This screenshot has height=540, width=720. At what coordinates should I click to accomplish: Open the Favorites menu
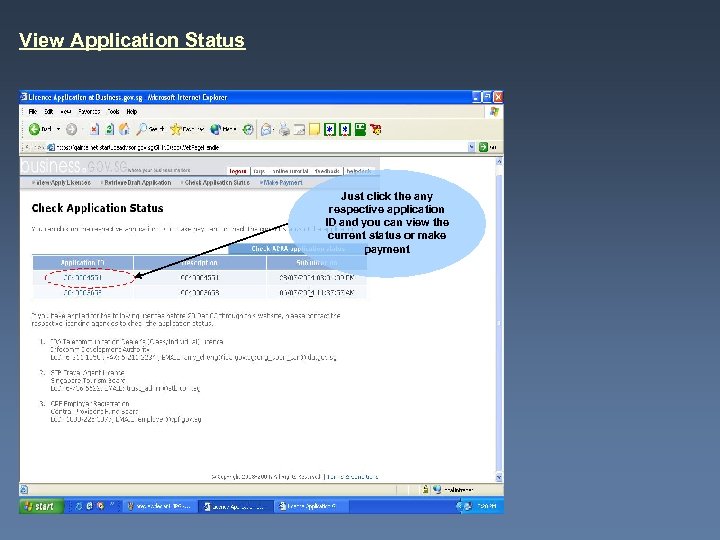tap(89, 112)
